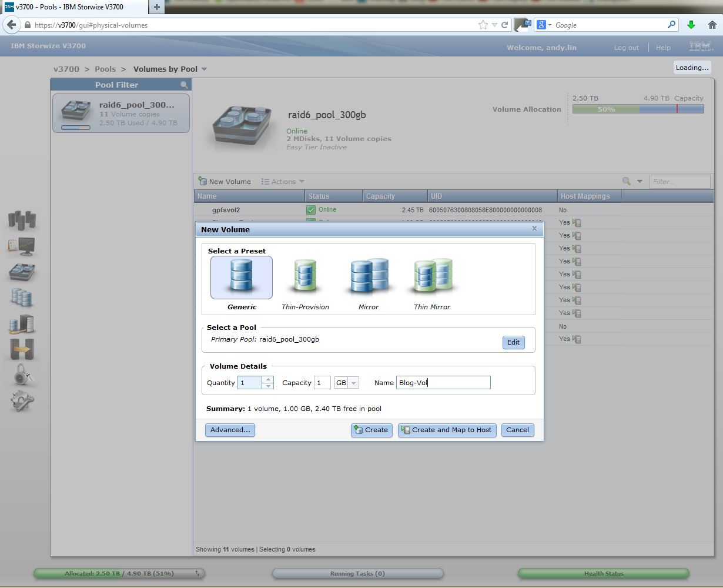This screenshot has width=723, height=588.
Task: Sort by the Name column header
Action: click(x=249, y=196)
